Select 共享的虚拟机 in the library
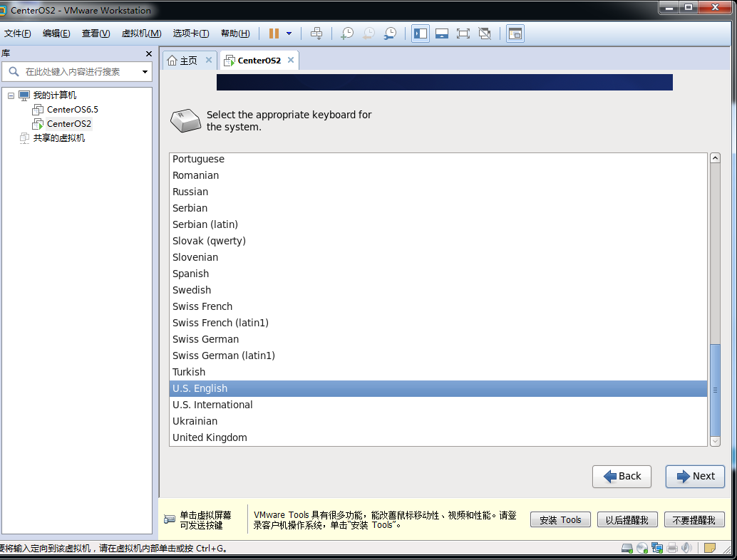 tap(58, 138)
